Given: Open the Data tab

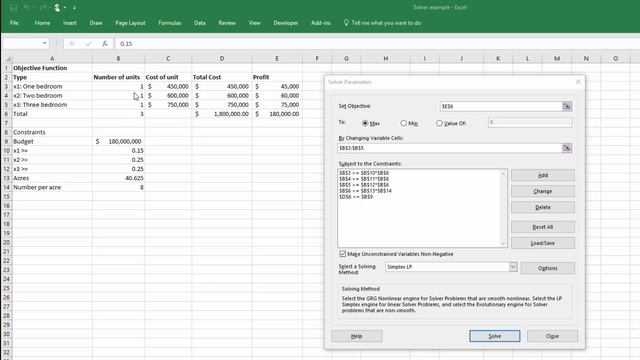Looking at the screenshot, I should point(200,23).
